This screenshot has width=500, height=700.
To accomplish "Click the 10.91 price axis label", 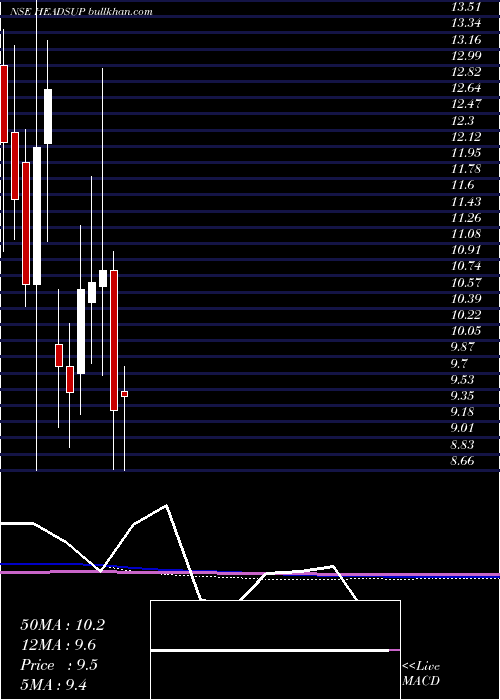I will pos(466,250).
